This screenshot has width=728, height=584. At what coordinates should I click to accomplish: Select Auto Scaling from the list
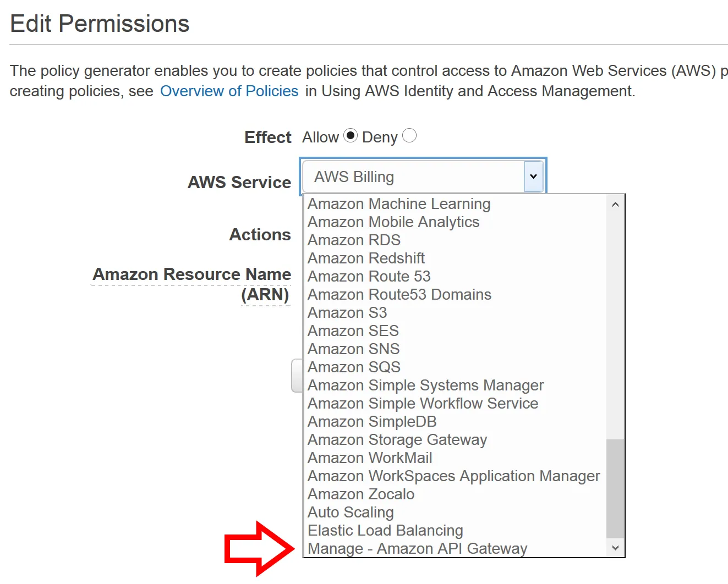(351, 513)
